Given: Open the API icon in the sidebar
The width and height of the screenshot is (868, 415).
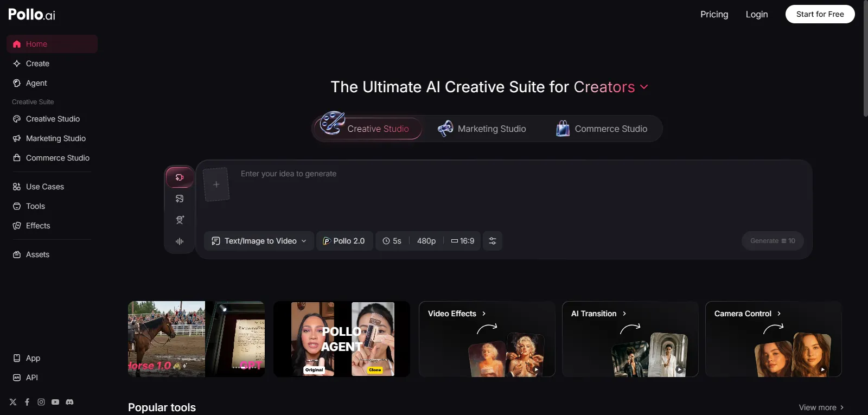Looking at the screenshot, I should click(x=17, y=378).
